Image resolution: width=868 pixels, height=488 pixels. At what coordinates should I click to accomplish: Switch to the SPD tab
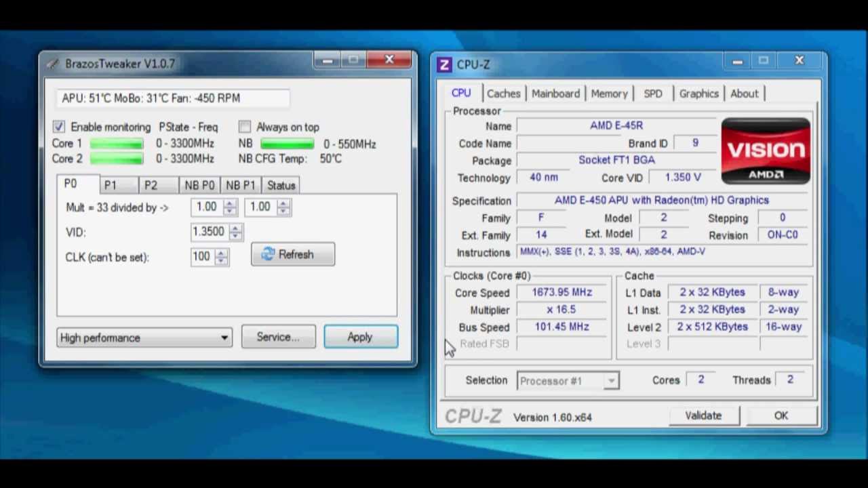coord(653,94)
